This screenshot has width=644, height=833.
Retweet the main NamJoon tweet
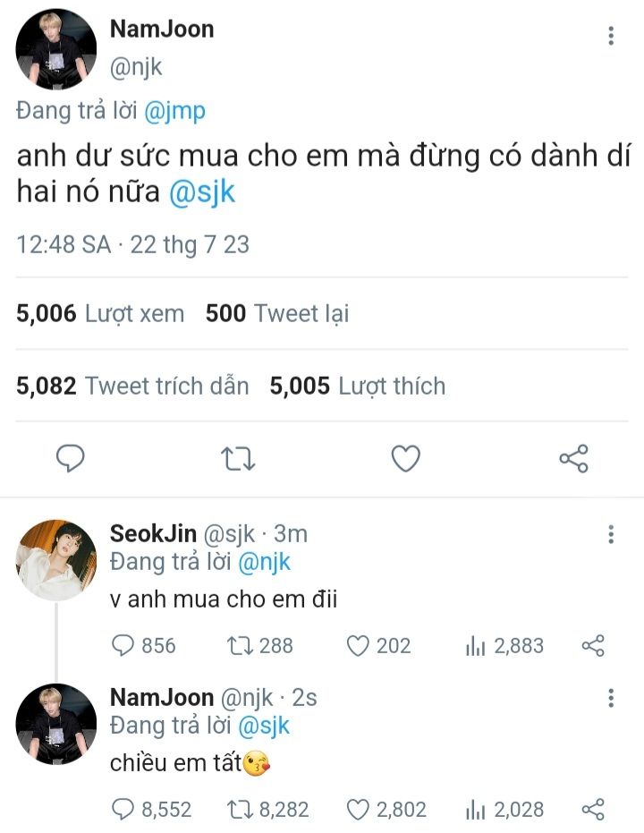tap(238, 458)
